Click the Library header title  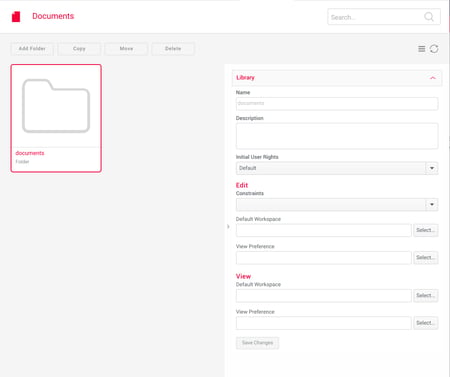245,78
